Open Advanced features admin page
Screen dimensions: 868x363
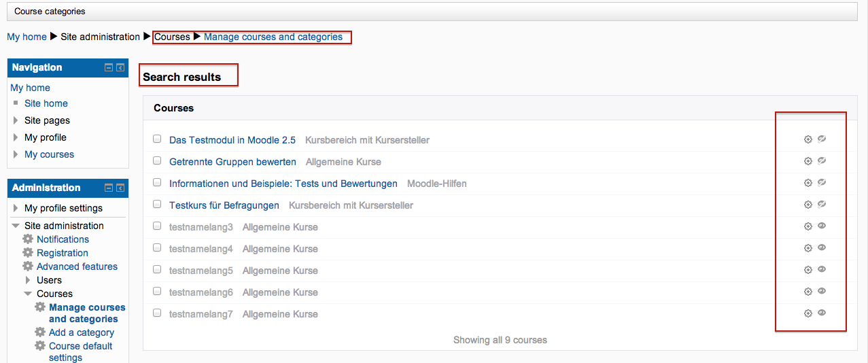pyautogui.click(x=77, y=266)
